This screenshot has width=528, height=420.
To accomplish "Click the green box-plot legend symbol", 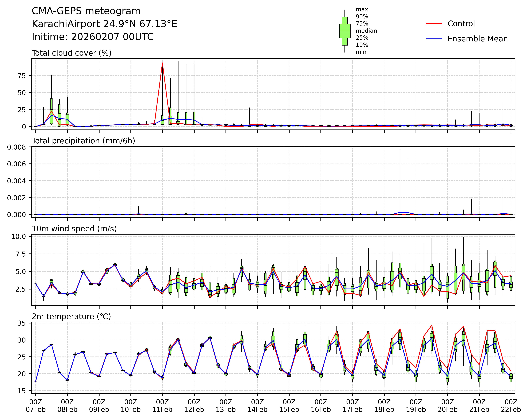I will click(345, 31).
